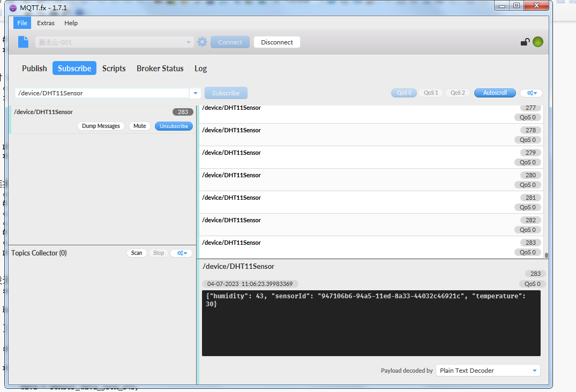Expand the subscribe topic dropdown arrow
Viewport: 576px width, 392px height.
coord(196,93)
